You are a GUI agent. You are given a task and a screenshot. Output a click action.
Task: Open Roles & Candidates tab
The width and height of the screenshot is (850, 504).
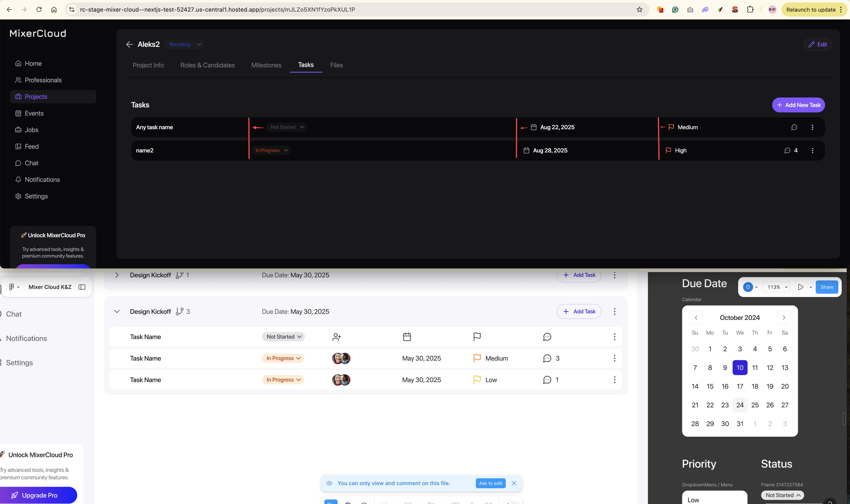point(207,65)
